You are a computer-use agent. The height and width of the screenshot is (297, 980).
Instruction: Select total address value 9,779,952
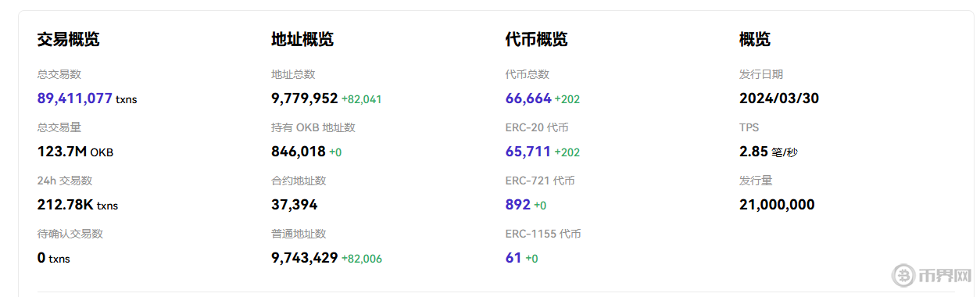[x=305, y=98]
